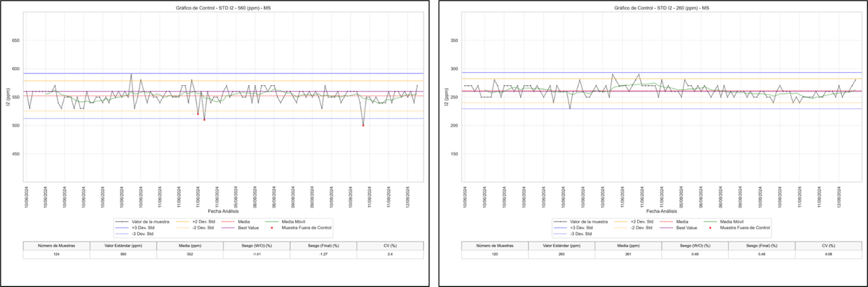Screen dimensions: 868x287
Task: Select the 4.08 CV value cell
Action: [828, 254]
